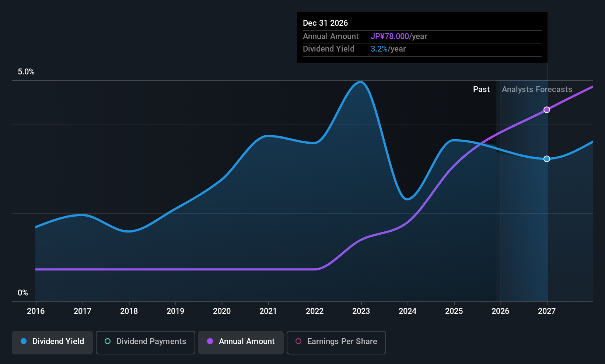Click the blue Dividend Yield legend dot
The height and width of the screenshot is (364, 605).
24,341
